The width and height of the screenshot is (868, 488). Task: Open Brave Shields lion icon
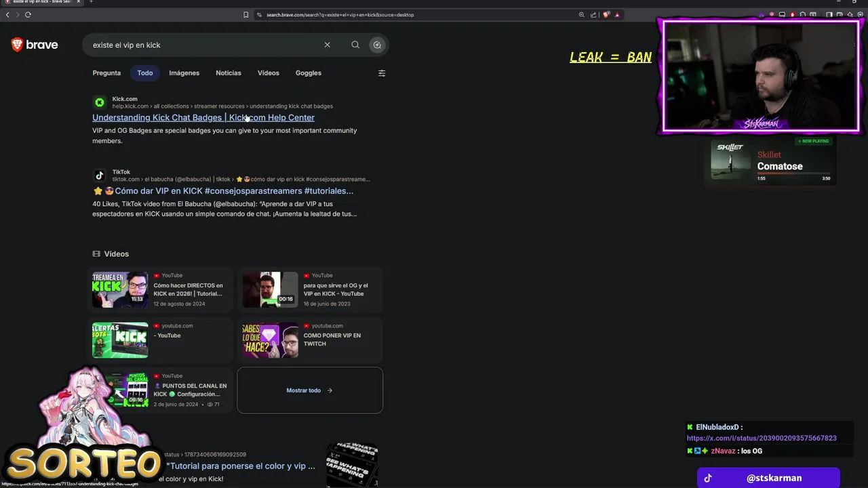(x=606, y=14)
